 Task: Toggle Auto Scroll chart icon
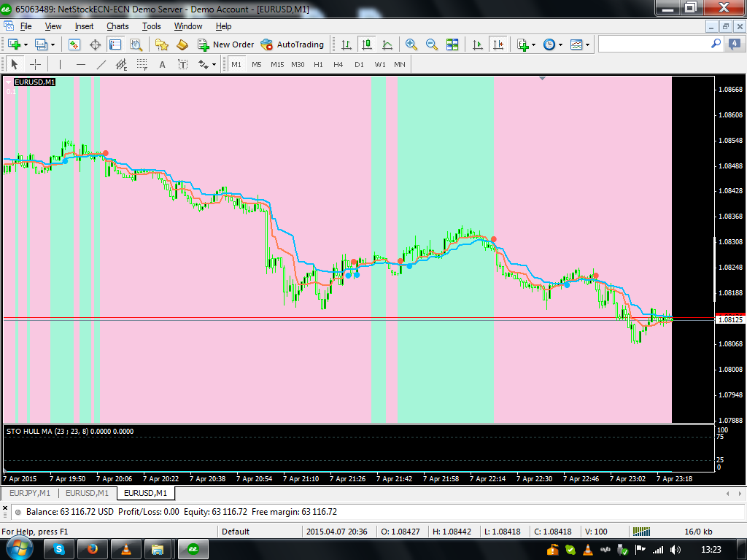click(477, 44)
